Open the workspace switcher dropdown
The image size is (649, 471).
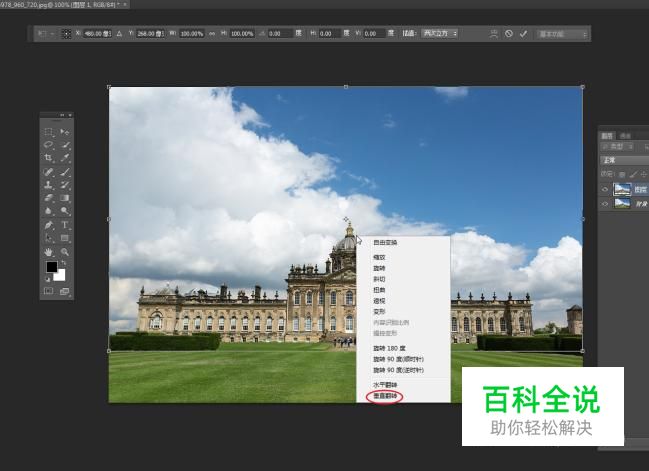(563, 34)
